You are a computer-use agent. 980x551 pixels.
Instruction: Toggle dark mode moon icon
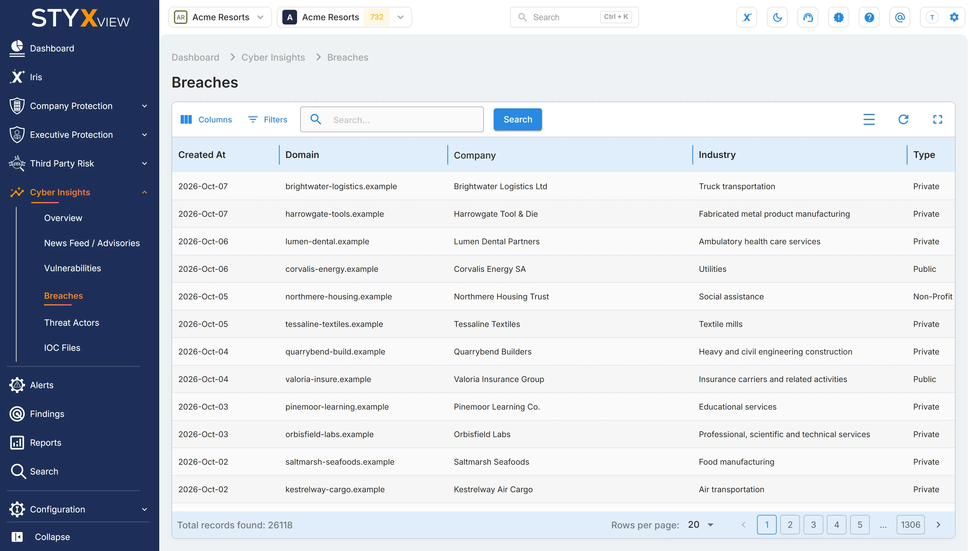click(x=777, y=17)
